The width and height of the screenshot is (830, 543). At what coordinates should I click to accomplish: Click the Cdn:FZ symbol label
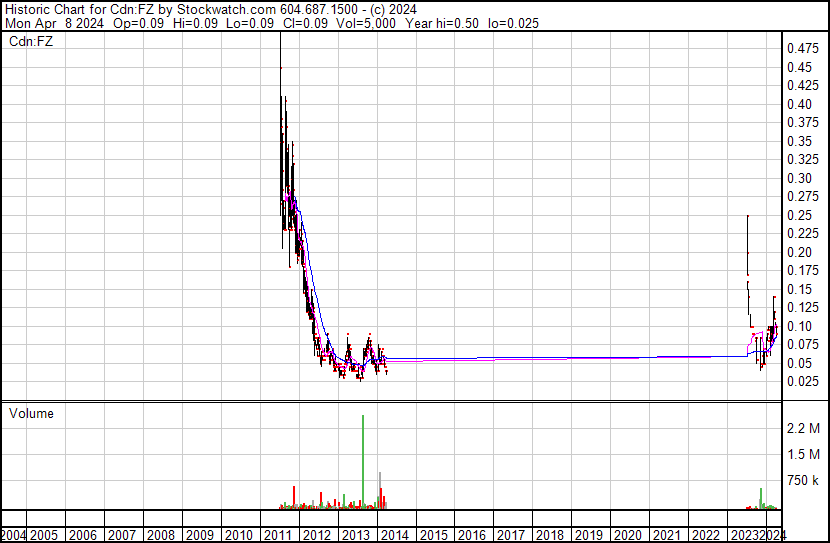click(31, 41)
